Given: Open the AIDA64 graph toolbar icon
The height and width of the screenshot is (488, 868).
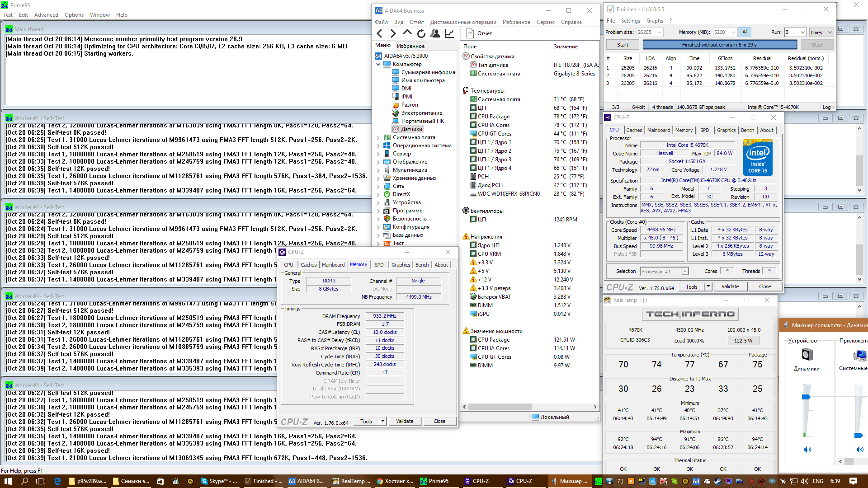Looking at the screenshot, I should 449,33.
